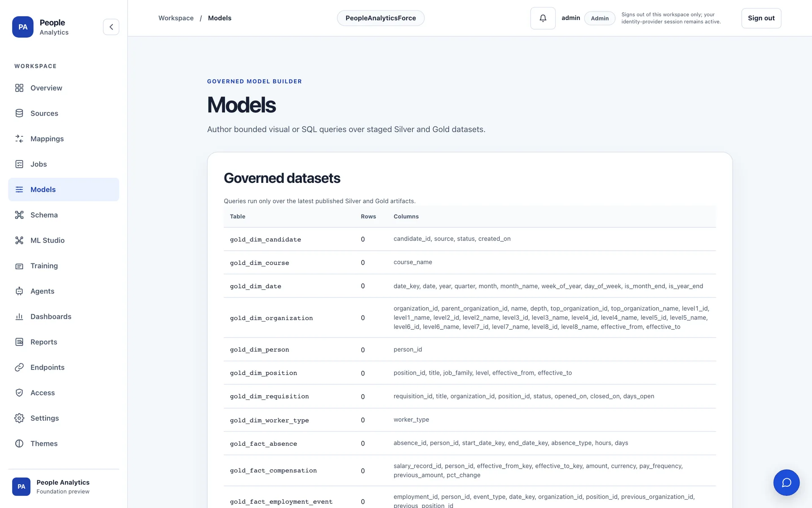This screenshot has height=508, width=812.
Task: Click the Mappings arrows icon
Action: pos(19,139)
